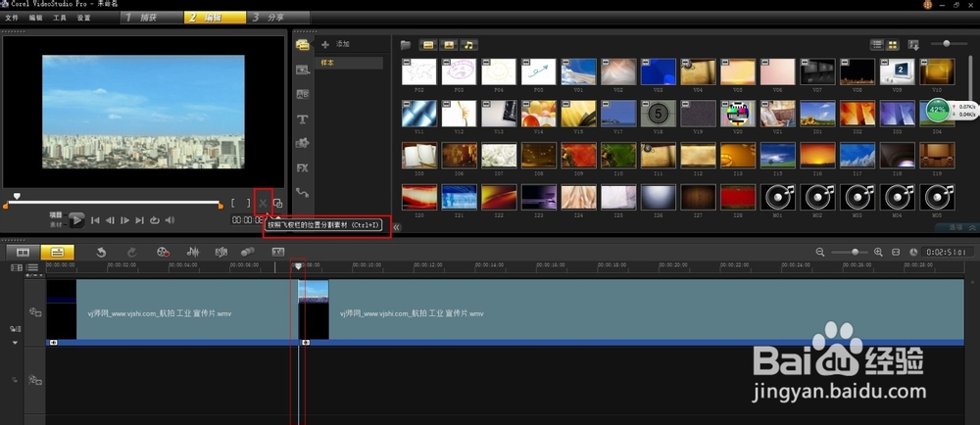Collapse the library panel with double chevron
The image size is (980, 425).
point(397,227)
